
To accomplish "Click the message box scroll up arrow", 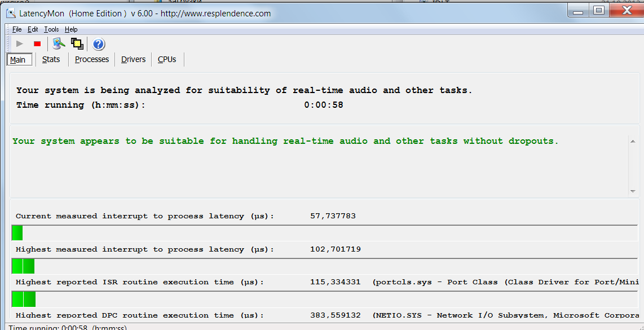I will click(x=633, y=142).
